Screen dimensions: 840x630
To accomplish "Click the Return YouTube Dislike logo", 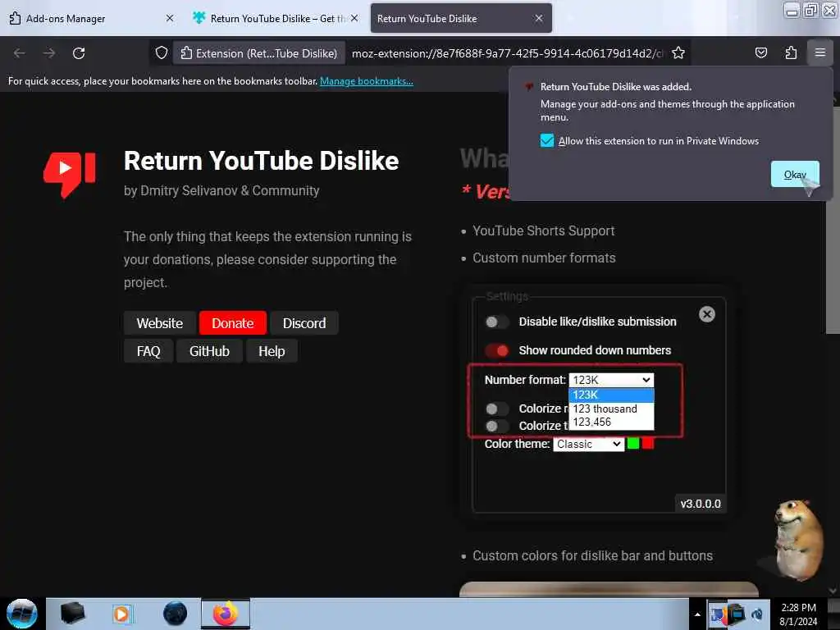I will click(x=70, y=174).
